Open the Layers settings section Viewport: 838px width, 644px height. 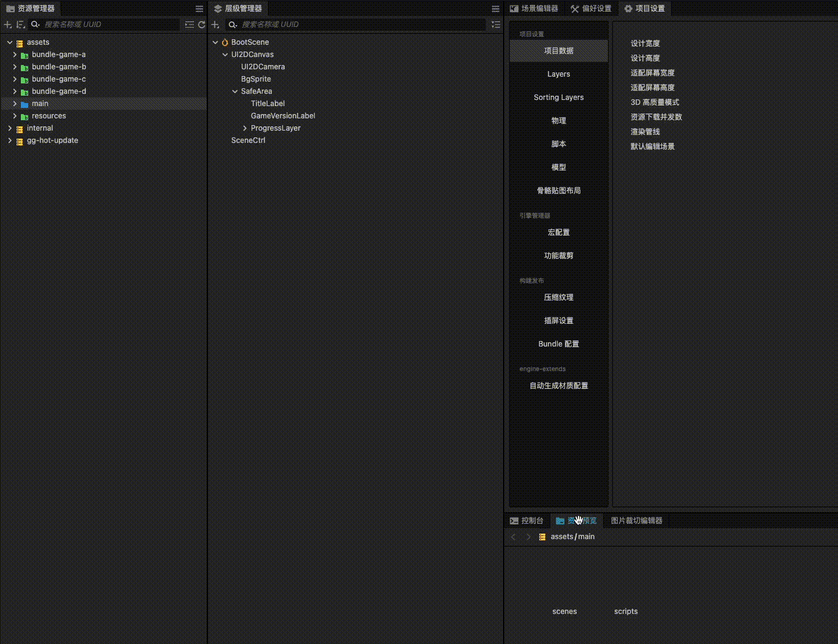pos(559,74)
